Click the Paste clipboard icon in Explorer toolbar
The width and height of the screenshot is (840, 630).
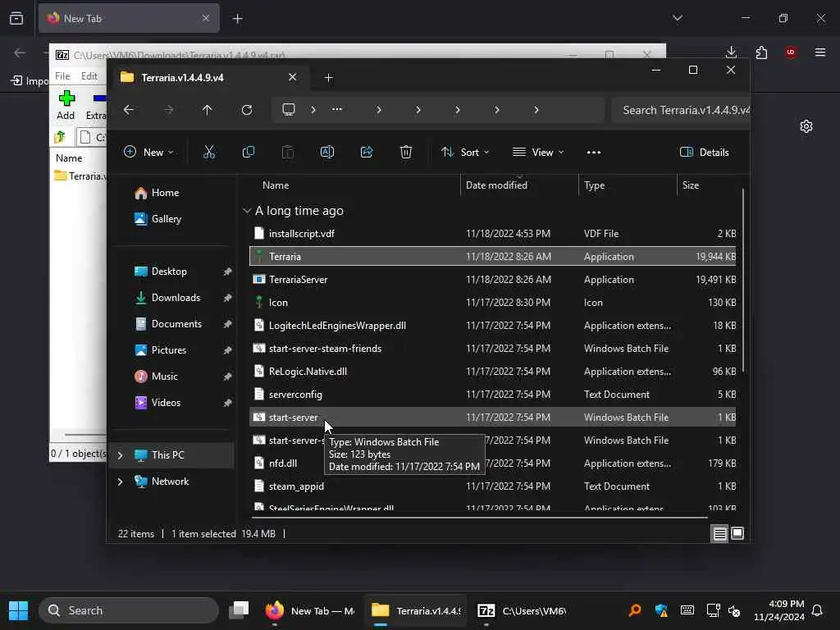[x=288, y=152]
